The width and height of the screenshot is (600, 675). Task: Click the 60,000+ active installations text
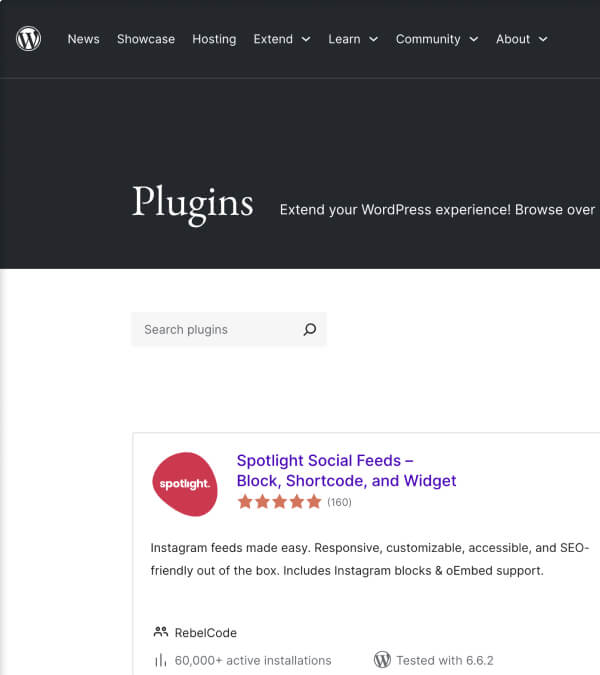253,660
